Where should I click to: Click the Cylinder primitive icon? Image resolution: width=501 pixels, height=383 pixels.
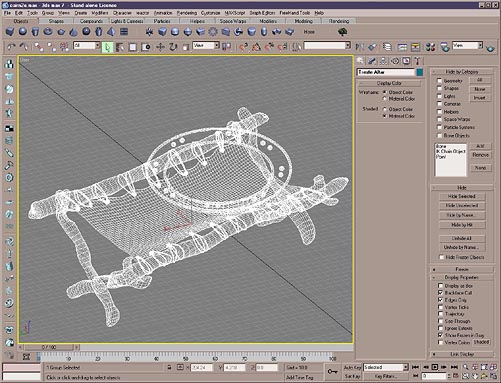(x=35, y=32)
